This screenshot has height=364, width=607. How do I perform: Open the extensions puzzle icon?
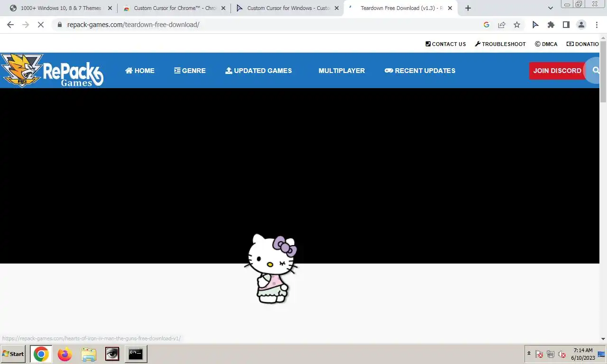tap(551, 25)
